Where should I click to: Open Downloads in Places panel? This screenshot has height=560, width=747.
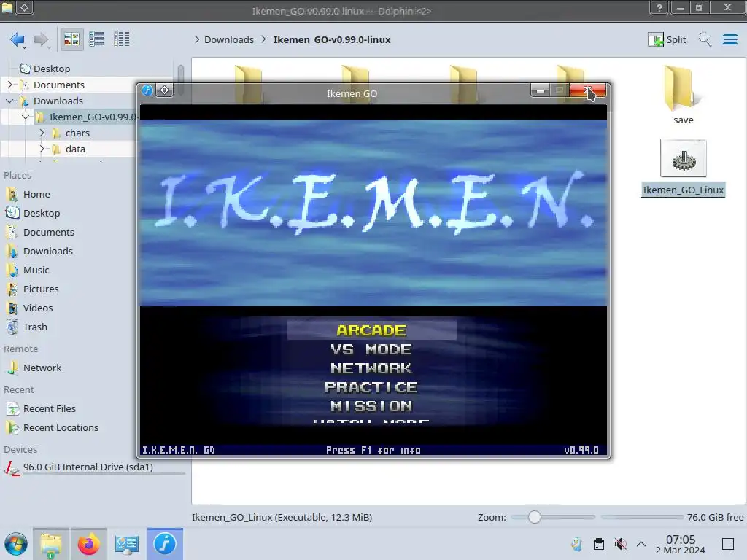point(47,251)
